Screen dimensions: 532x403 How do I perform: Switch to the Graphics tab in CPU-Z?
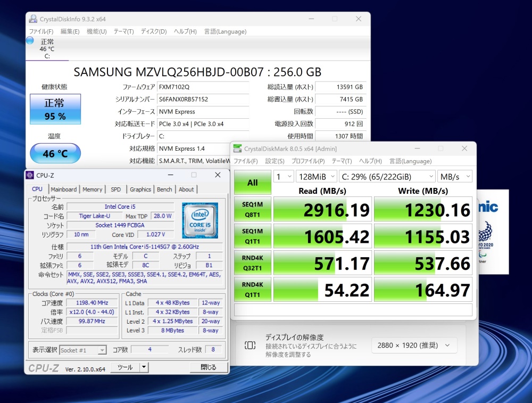(140, 190)
